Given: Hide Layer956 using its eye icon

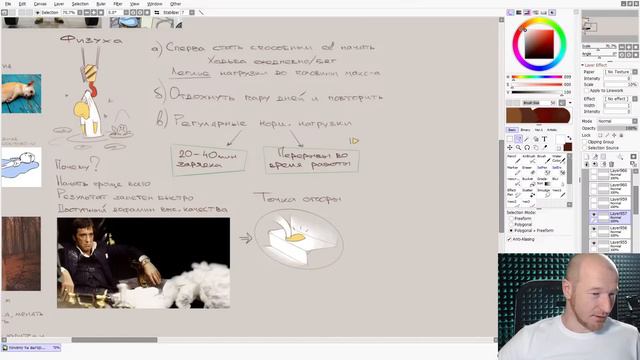Looking at the screenshot, I should pos(594,229).
